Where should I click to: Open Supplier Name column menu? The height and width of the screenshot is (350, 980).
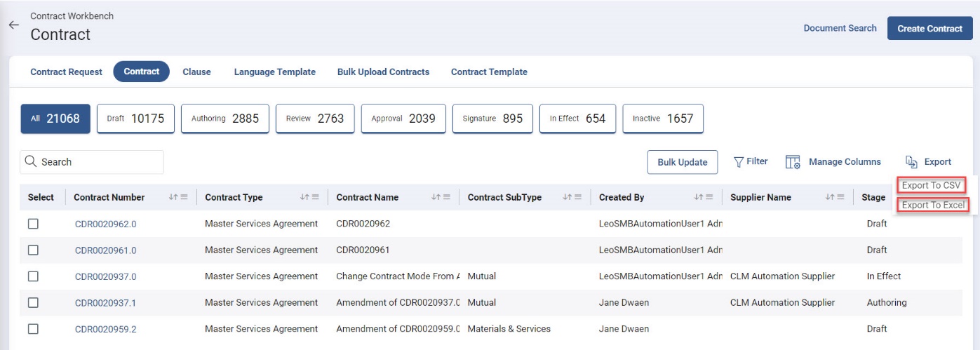click(840, 198)
